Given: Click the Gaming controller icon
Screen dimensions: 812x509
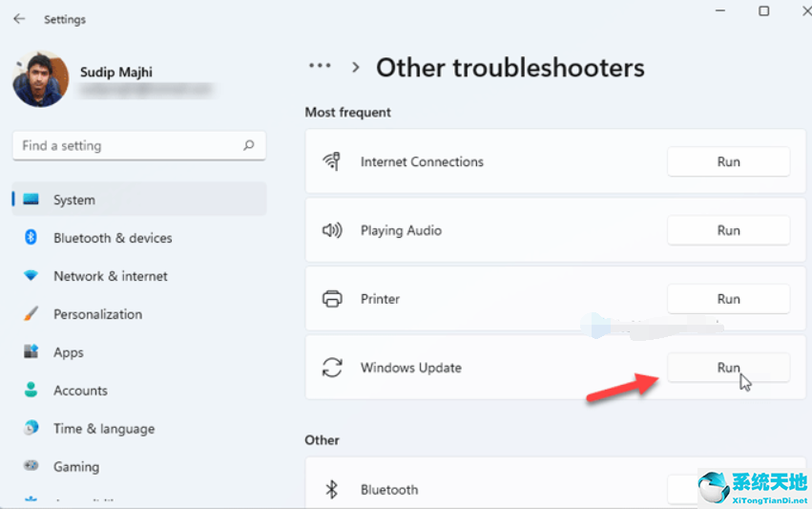Looking at the screenshot, I should (31, 467).
